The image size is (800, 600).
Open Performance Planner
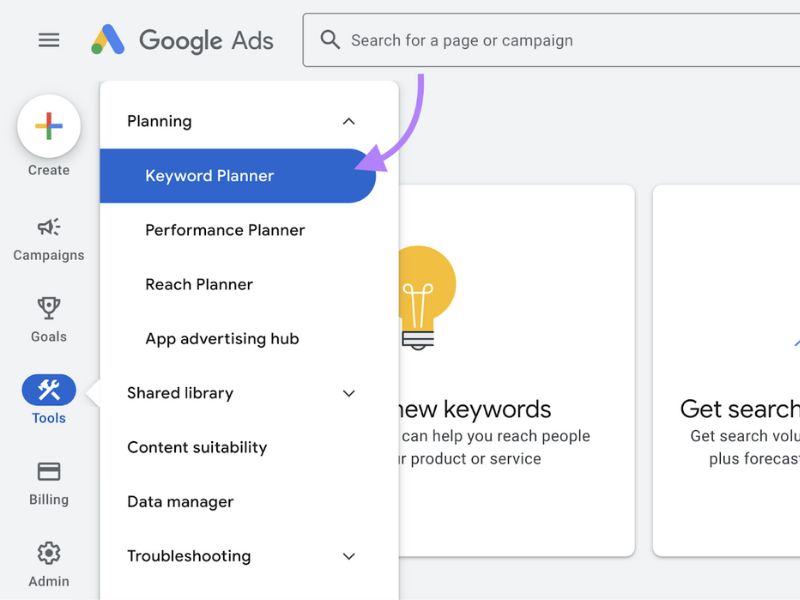224,230
